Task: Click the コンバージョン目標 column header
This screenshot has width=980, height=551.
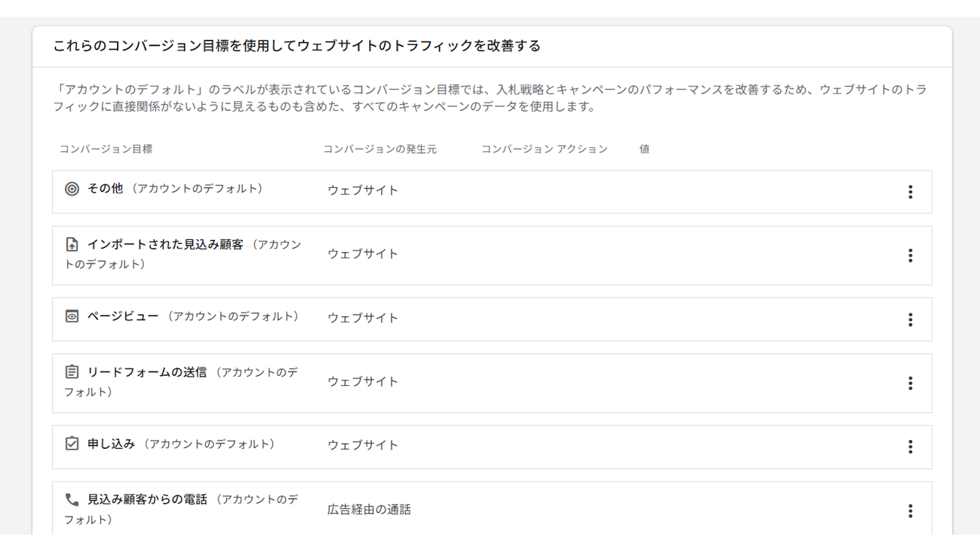Action: click(x=106, y=149)
